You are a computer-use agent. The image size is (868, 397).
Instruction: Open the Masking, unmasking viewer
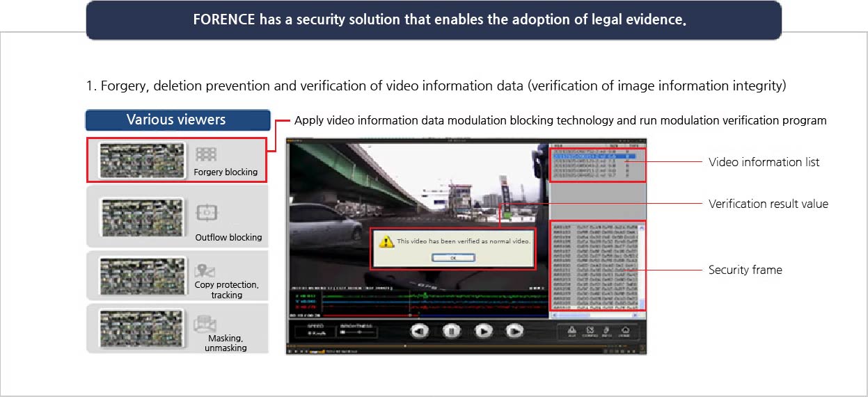177,328
